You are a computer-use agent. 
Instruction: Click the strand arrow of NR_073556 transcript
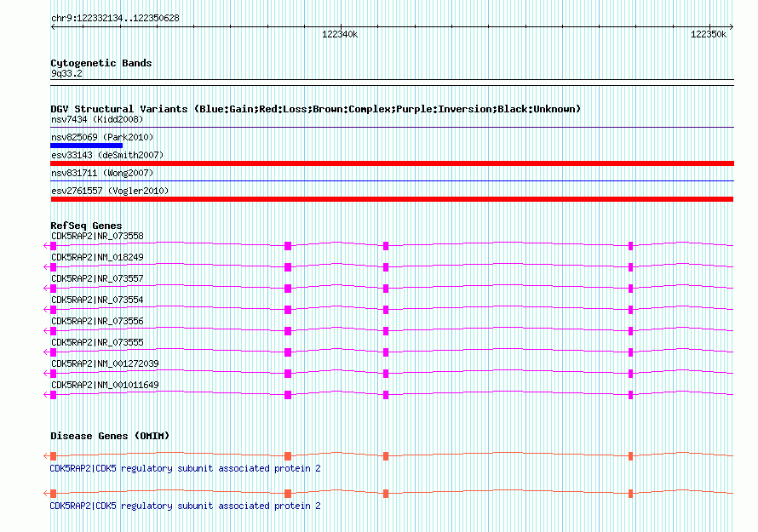click(46, 331)
